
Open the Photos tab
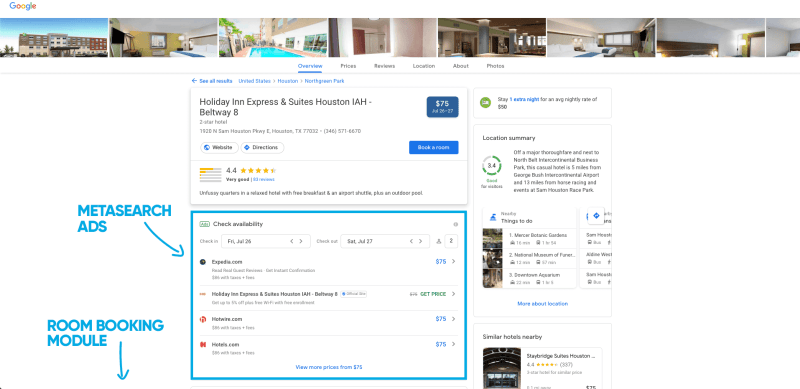495,66
